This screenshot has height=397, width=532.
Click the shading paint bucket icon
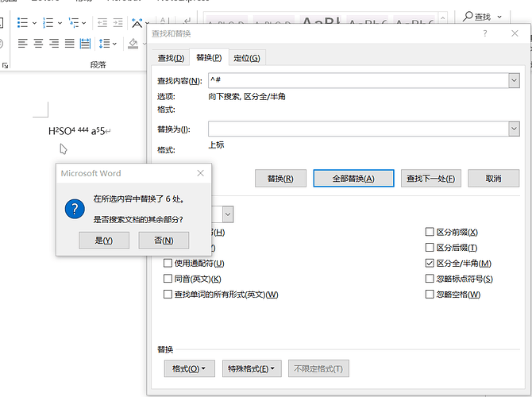133,43
